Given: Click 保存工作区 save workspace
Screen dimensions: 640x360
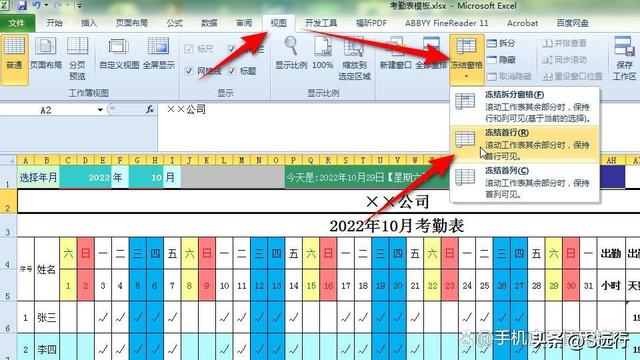Looking at the screenshot, I should click(x=624, y=58).
